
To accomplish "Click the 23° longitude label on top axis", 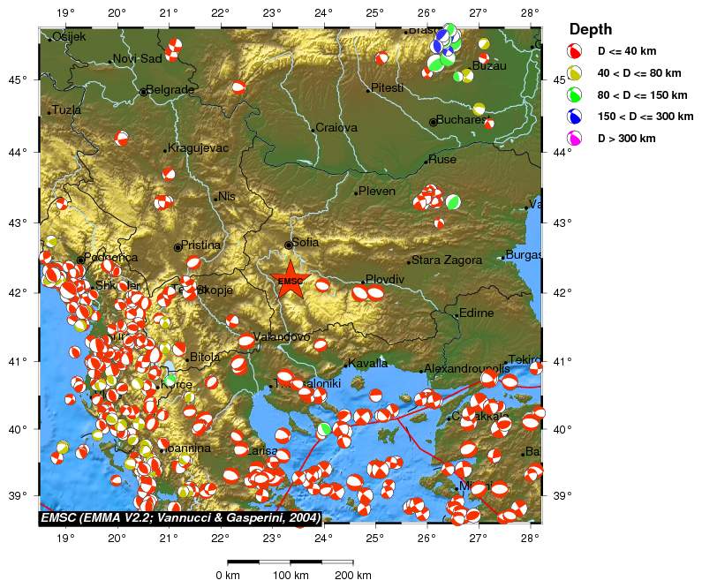I will point(272,13).
